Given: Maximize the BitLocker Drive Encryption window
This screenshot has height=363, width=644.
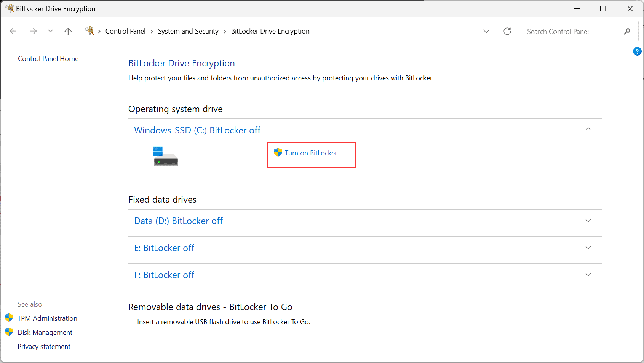Looking at the screenshot, I should tap(603, 8).
